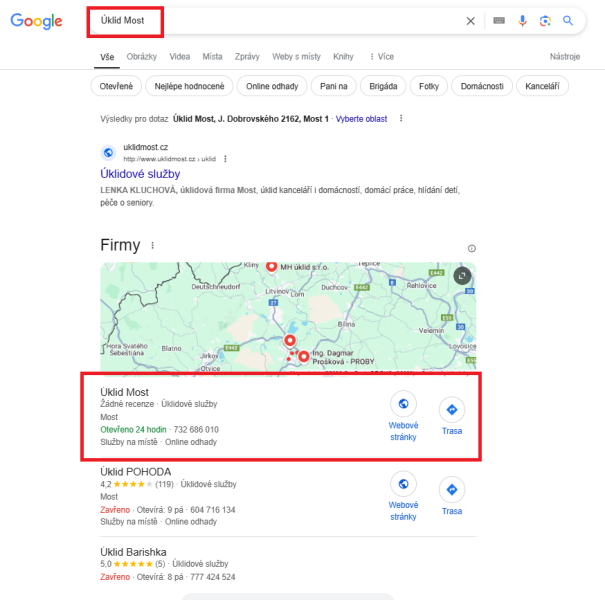Toggle the Online odhady filter chip
The image size is (605, 600).
click(272, 86)
